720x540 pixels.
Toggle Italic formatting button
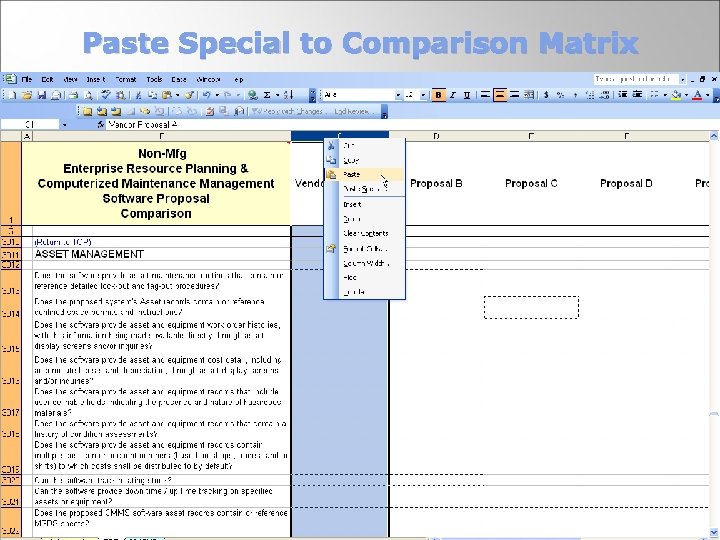click(453, 95)
